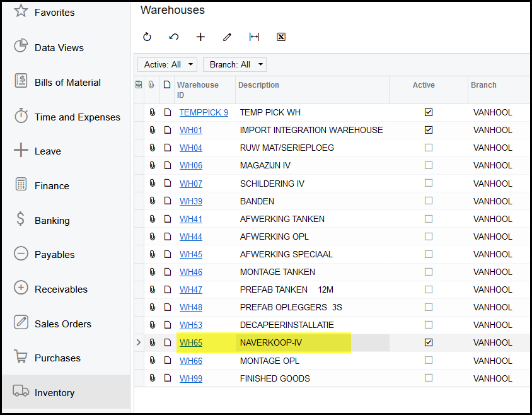The image size is (532, 415).
Task: Add a new warehouse row with plus icon
Action: click(200, 37)
